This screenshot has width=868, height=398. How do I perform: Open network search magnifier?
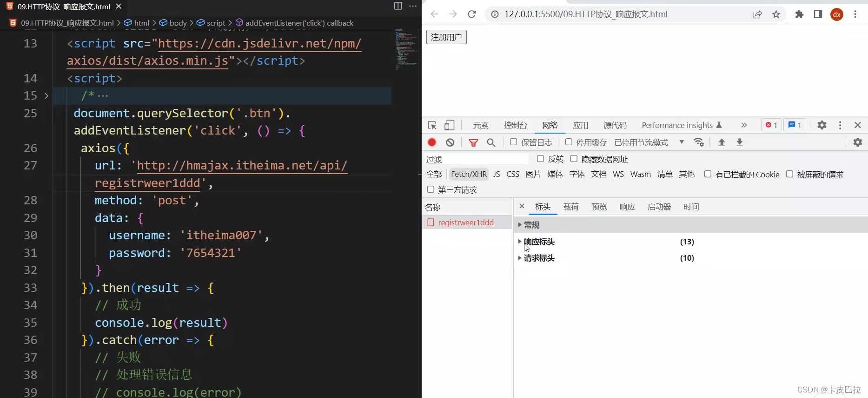click(x=491, y=142)
